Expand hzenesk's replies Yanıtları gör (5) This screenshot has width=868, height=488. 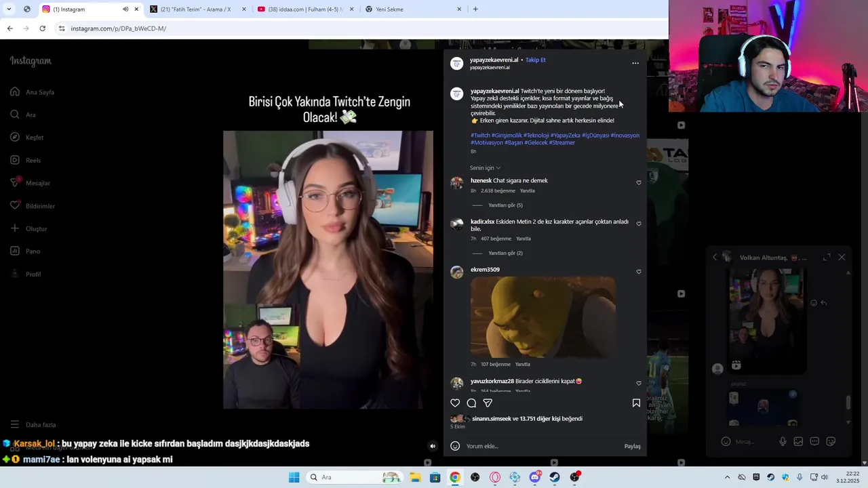point(505,205)
